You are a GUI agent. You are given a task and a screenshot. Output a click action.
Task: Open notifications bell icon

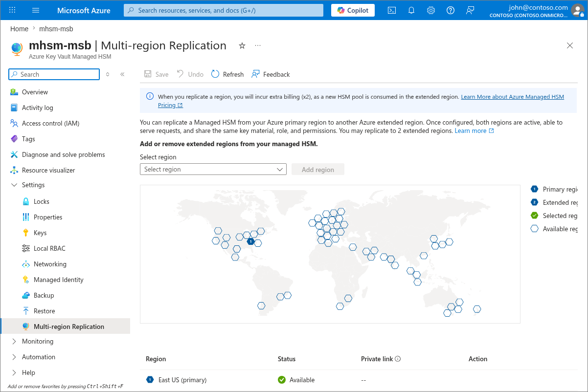click(x=411, y=10)
